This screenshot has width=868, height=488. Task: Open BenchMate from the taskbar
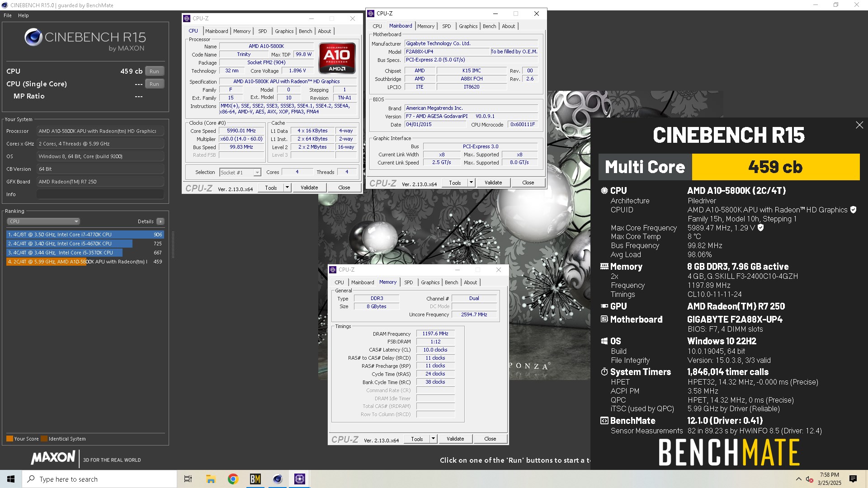click(255, 479)
